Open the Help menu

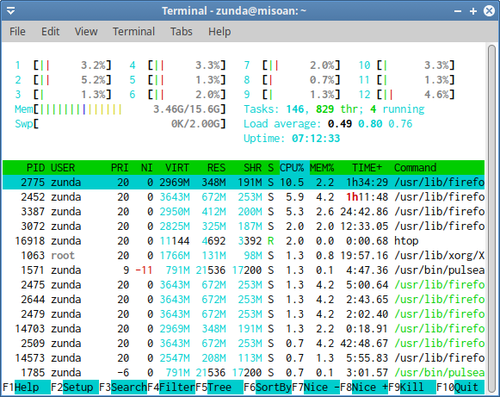coord(219,32)
